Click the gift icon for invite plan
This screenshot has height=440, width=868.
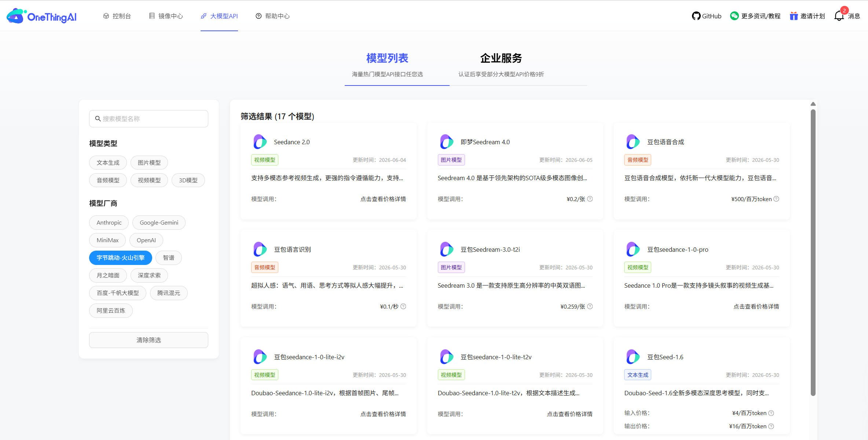[x=794, y=16]
